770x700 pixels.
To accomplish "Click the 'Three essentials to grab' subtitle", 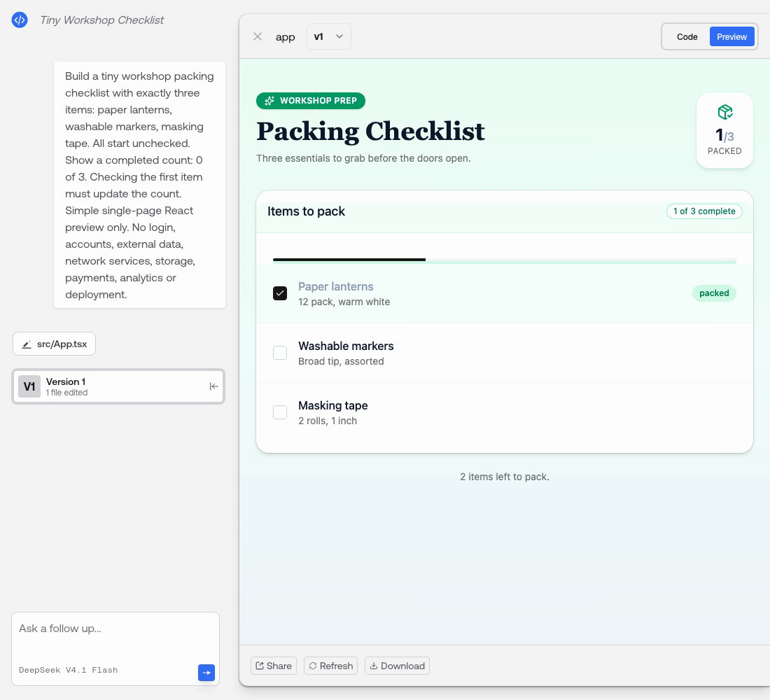I will pyautogui.click(x=363, y=158).
